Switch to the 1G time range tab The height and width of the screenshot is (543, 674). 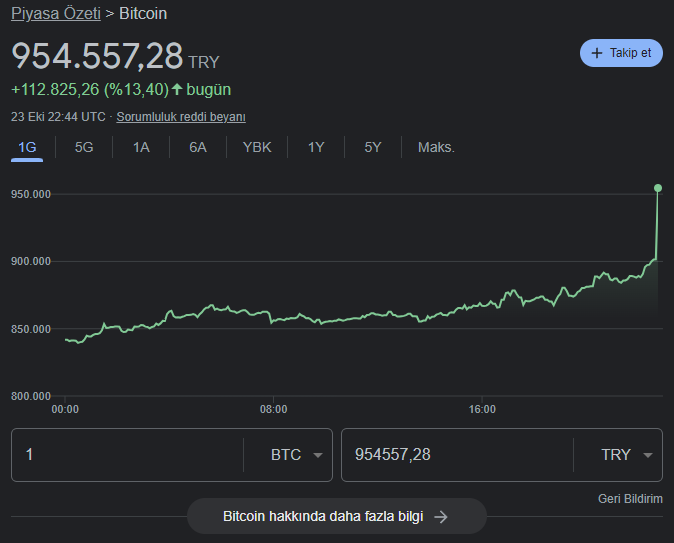click(x=27, y=147)
